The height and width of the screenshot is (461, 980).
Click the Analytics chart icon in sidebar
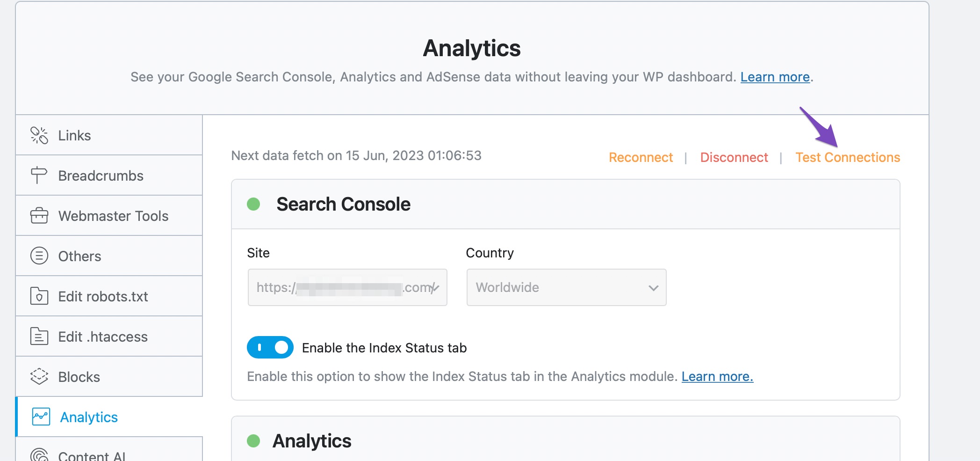click(x=41, y=417)
